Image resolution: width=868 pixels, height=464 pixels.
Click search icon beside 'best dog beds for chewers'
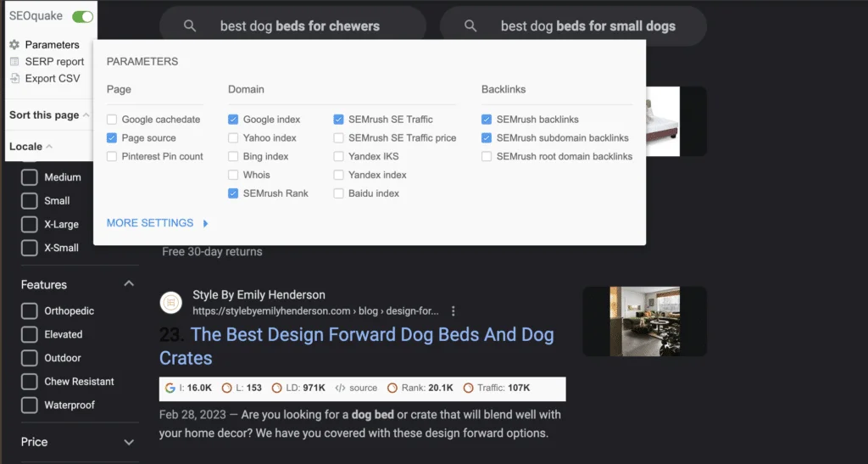point(190,26)
